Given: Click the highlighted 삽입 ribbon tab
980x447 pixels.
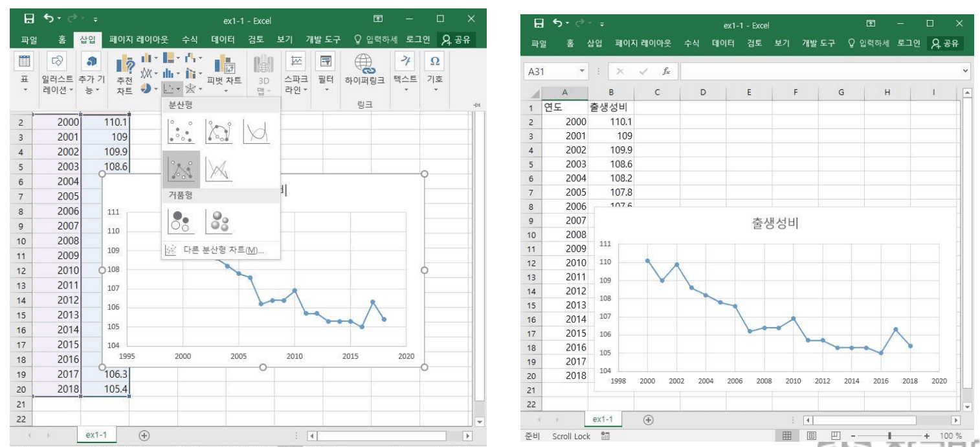Looking at the screenshot, I should point(87,40).
